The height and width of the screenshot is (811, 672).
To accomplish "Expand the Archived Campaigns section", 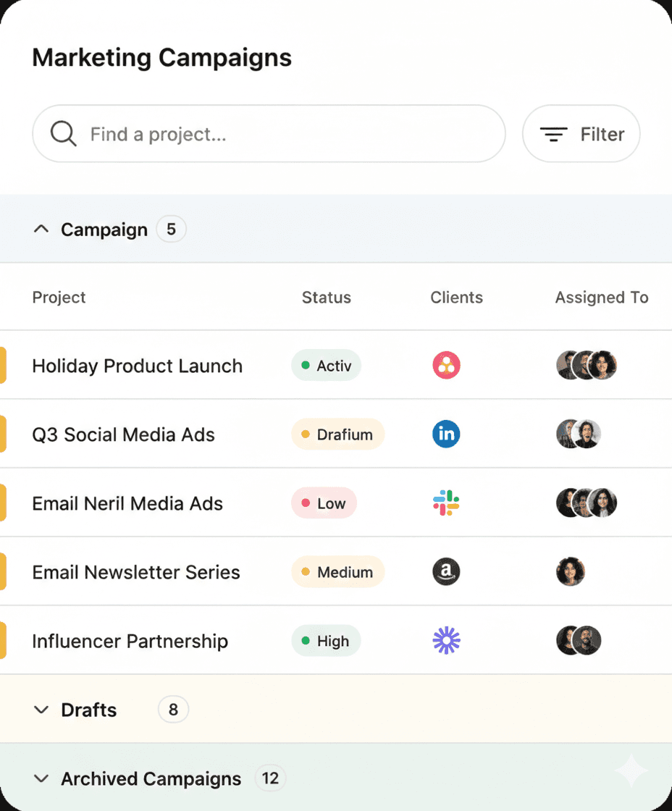I will coord(41,778).
